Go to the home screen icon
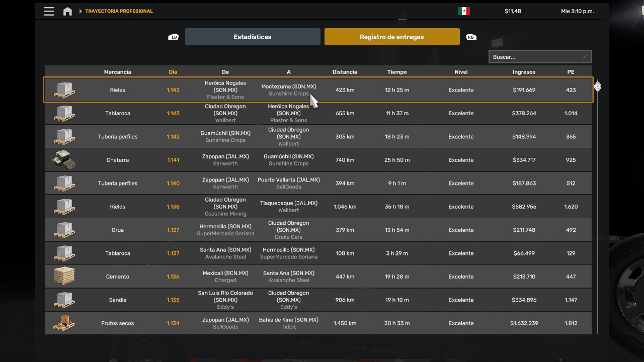Image resolution: width=644 pixels, height=362 pixels. (67, 11)
